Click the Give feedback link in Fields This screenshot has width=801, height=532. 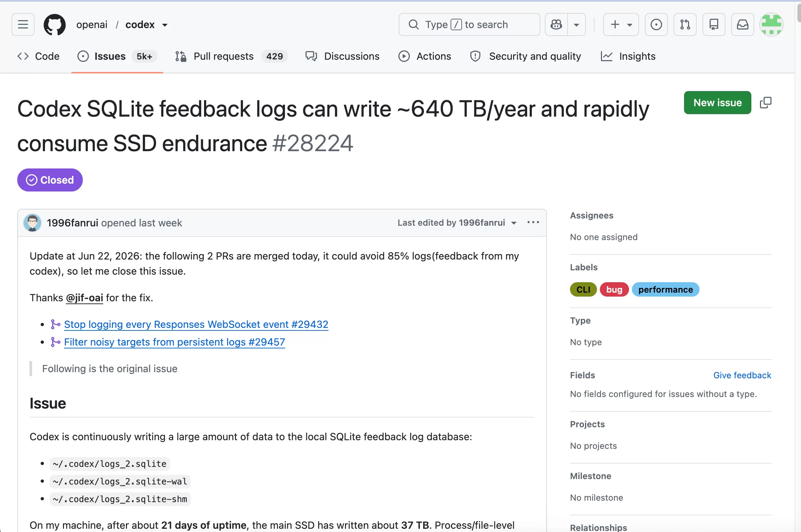click(x=742, y=375)
